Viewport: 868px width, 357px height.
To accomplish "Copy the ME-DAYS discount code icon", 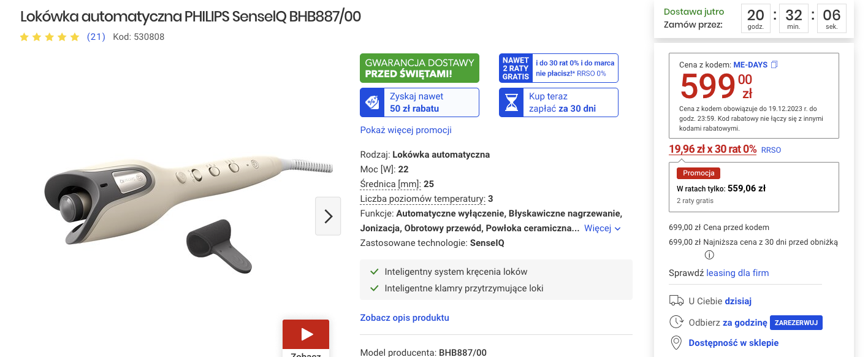I will [774, 64].
